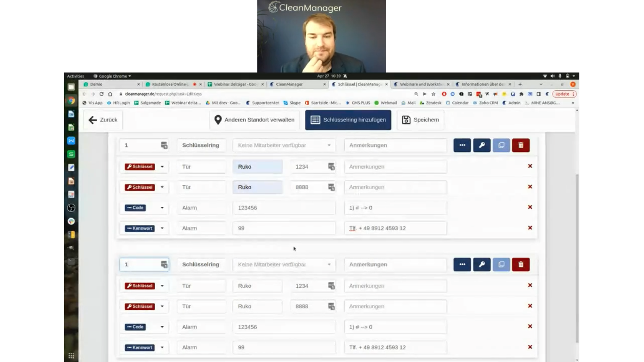Save changes with the Speichern button
644x362 pixels.
point(421,120)
